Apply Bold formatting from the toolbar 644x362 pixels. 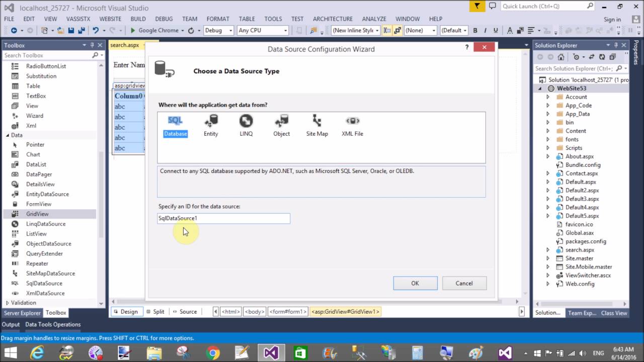(475, 30)
